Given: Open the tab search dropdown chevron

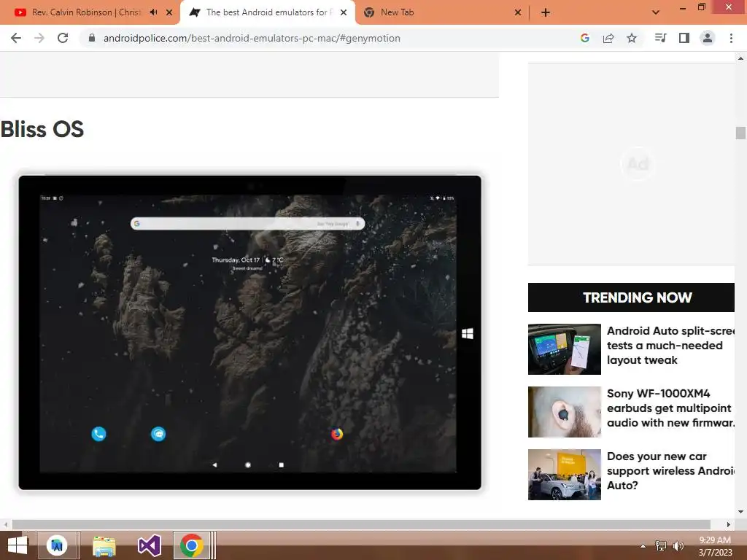Looking at the screenshot, I should point(656,12).
